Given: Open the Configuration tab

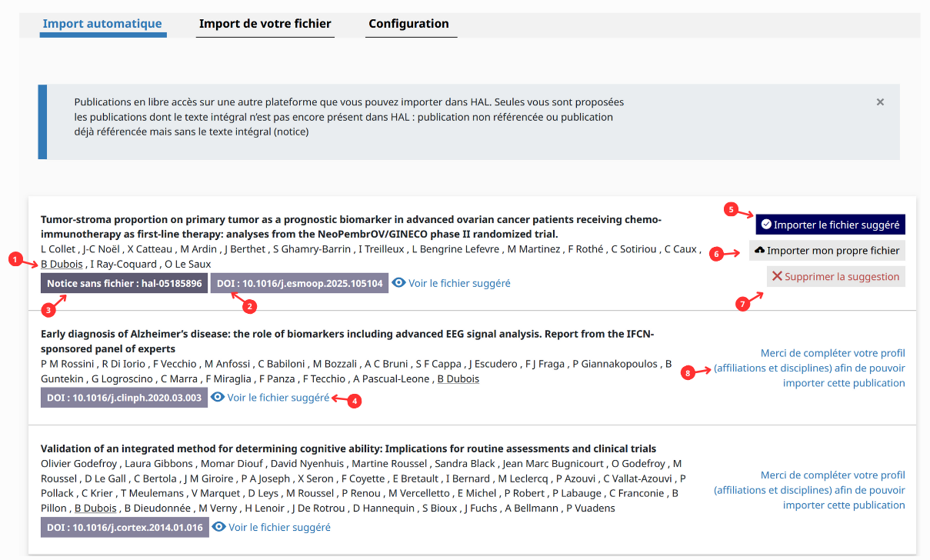Looking at the screenshot, I should [408, 23].
